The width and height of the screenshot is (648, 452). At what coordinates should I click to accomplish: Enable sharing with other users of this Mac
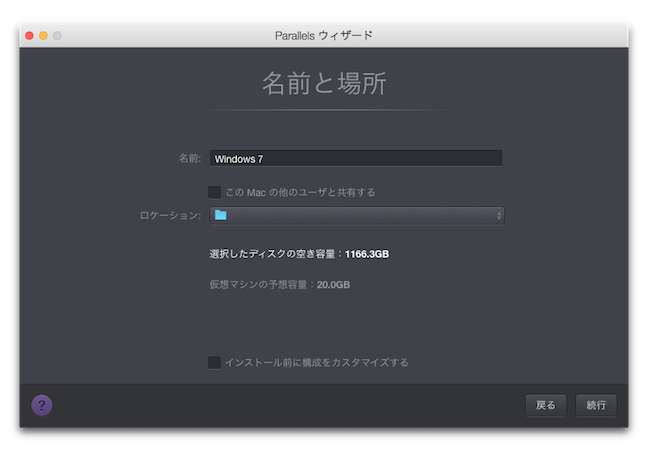coord(214,192)
